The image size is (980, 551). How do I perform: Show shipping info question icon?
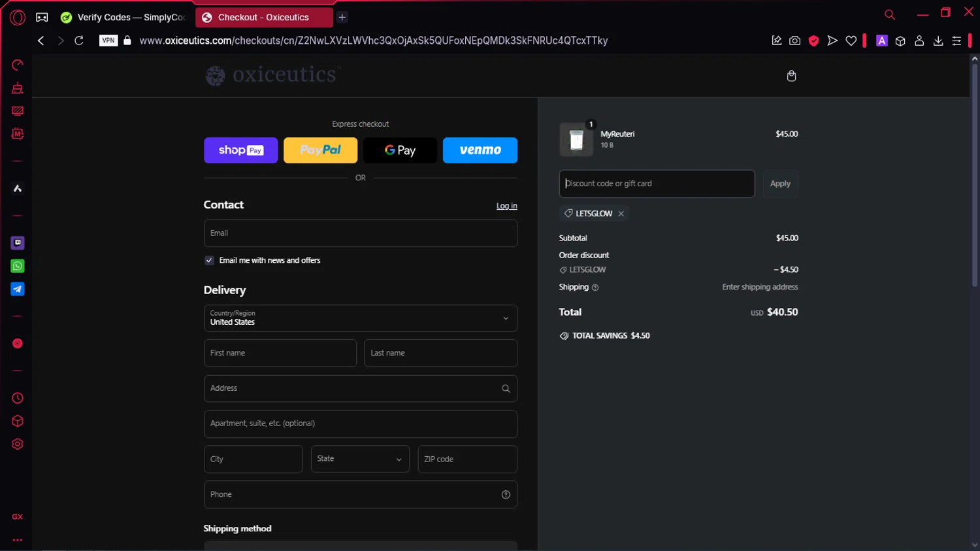point(595,288)
